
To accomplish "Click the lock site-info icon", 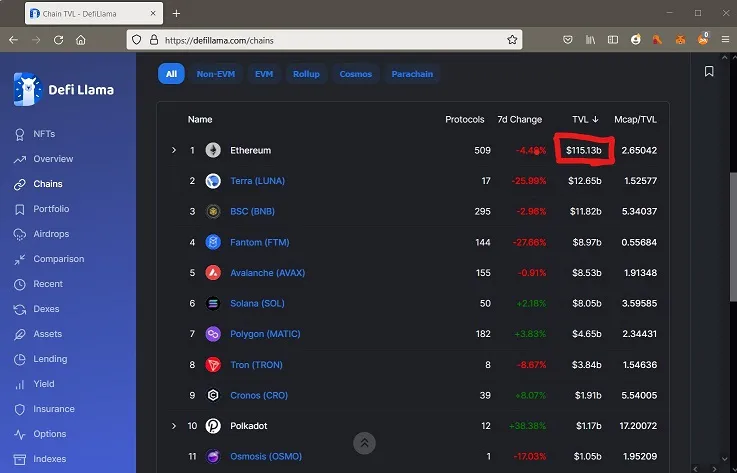I will click(154, 40).
